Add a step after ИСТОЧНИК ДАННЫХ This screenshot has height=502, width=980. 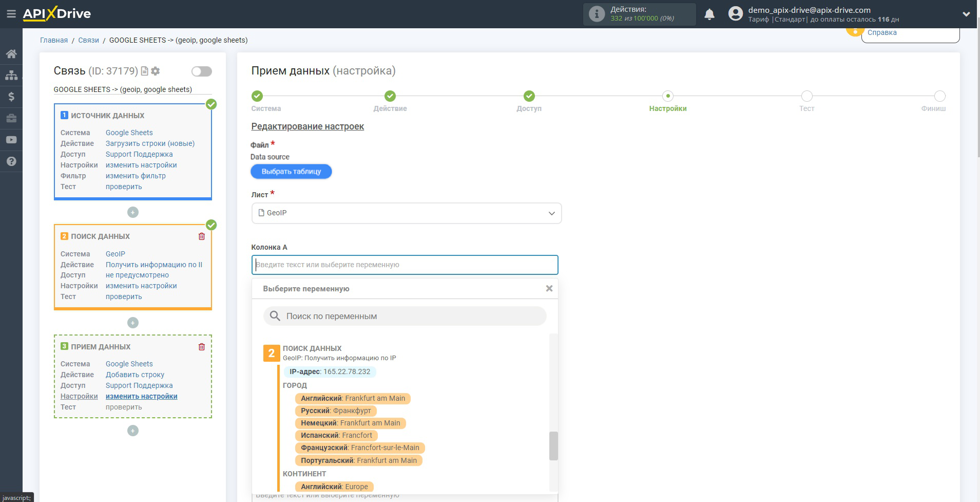coord(133,212)
